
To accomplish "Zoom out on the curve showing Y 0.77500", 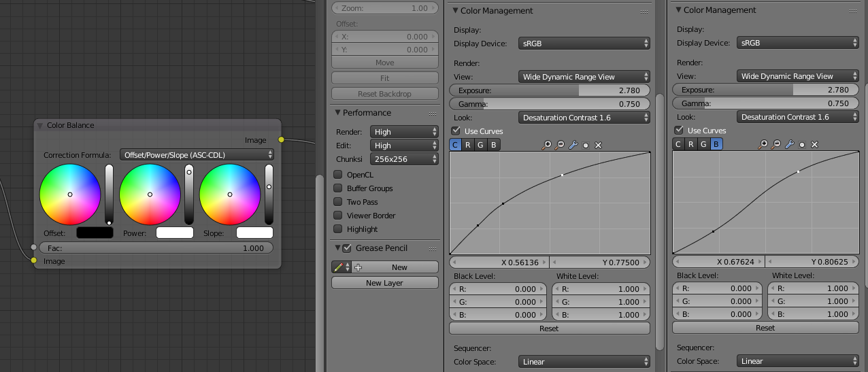I will [x=560, y=145].
